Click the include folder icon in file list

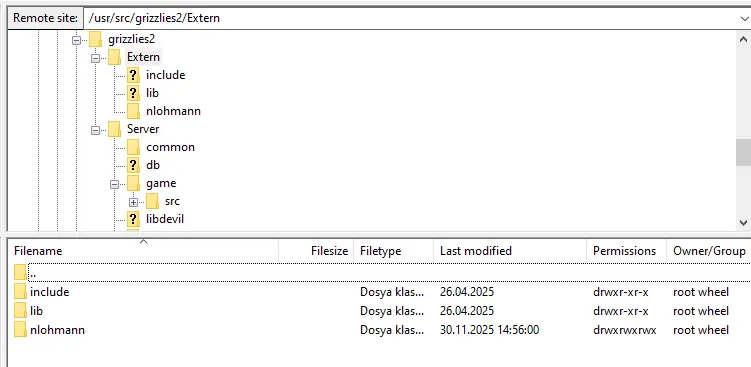[20, 291]
